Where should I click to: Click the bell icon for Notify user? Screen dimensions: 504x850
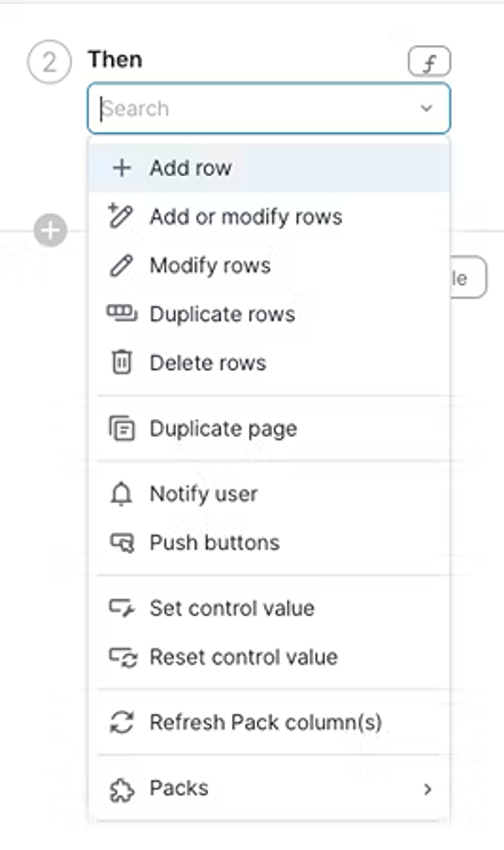point(121,494)
